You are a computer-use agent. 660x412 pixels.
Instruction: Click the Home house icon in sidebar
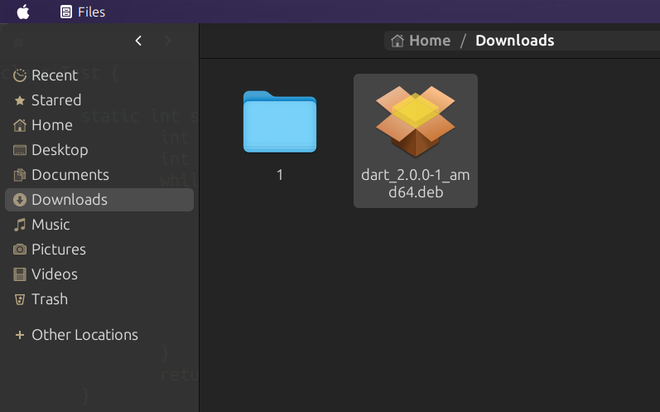click(19, 126)
